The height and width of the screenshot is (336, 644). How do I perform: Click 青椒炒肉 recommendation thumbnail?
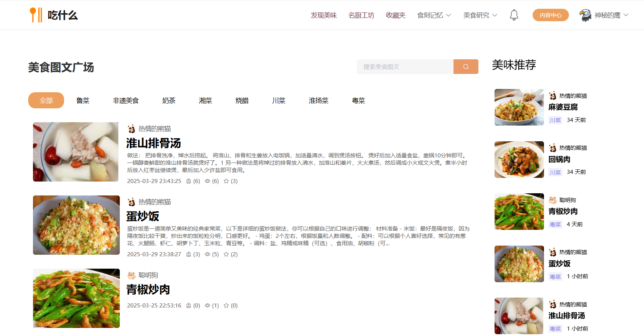pyautogui.click(x=519, y=212)
